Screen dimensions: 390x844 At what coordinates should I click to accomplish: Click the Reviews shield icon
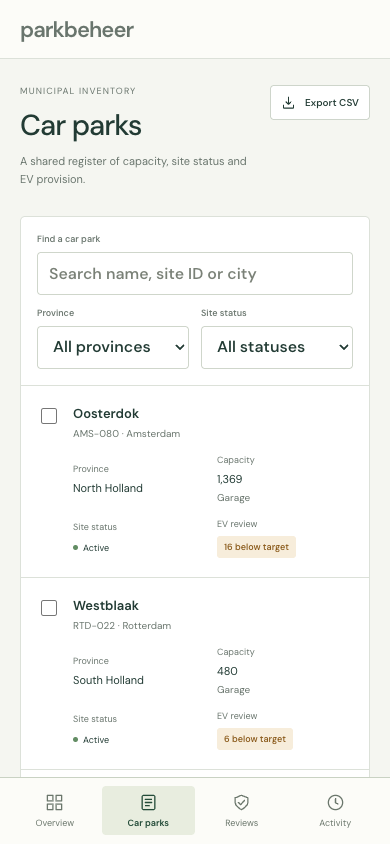pyautogui.click(x=242, y=803)
